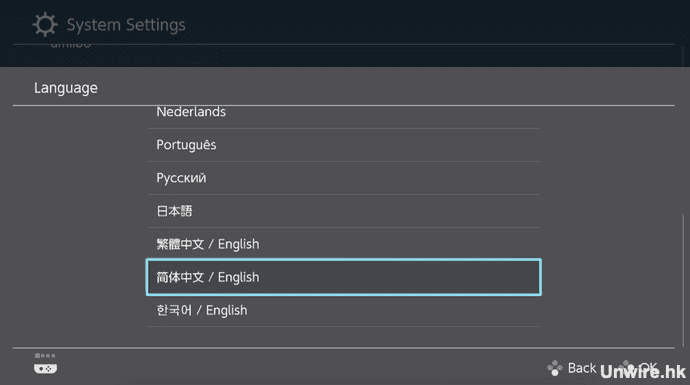Pick the highlighted 简体中文 / English entry

tap(343, 277)
